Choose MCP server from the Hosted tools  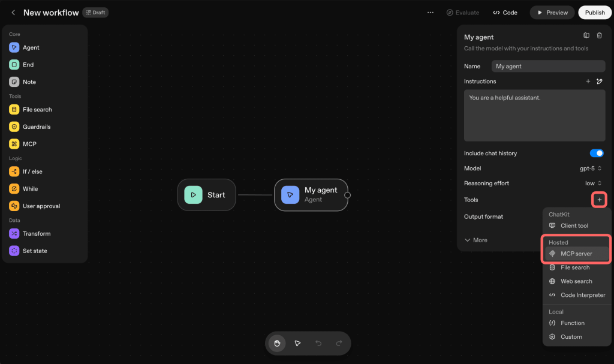(576, 254)
